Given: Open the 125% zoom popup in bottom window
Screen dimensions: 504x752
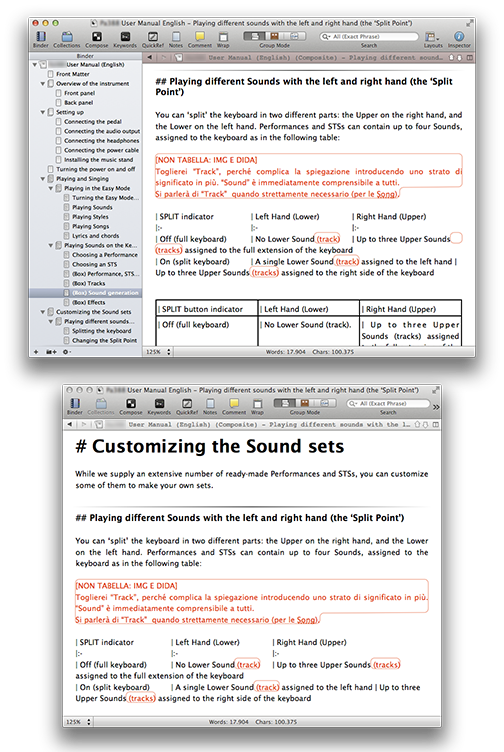Looking at the screenshot, I should (x=79, y=721).
